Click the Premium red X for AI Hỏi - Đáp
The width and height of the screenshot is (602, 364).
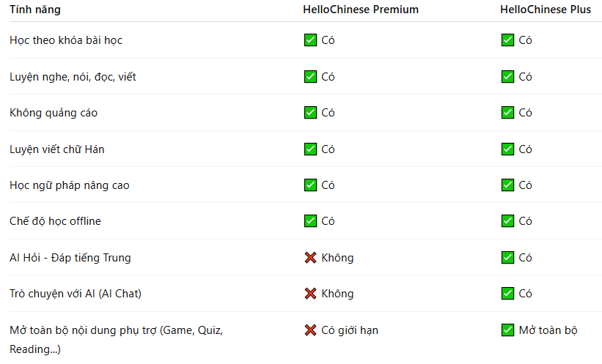(310, 258)
